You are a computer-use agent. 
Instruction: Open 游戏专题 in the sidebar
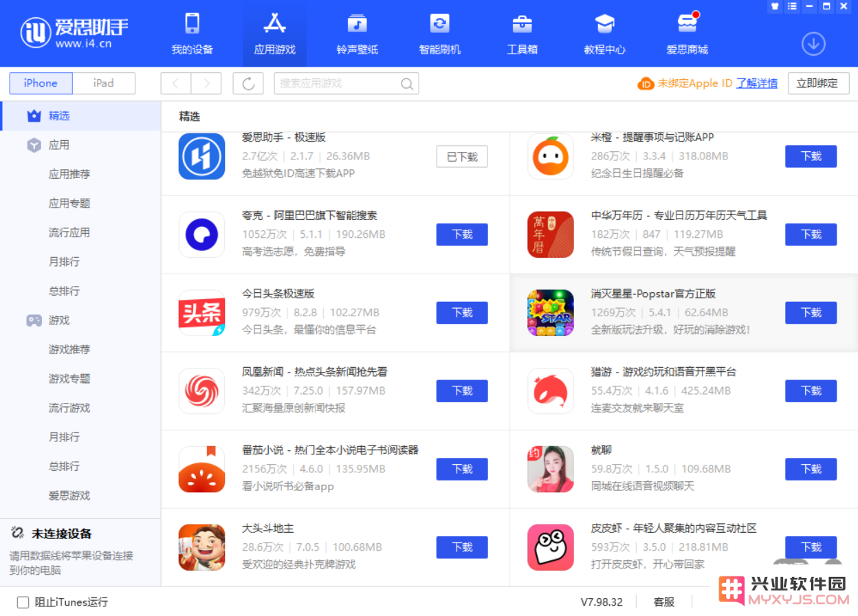click(x=69, y=379)
